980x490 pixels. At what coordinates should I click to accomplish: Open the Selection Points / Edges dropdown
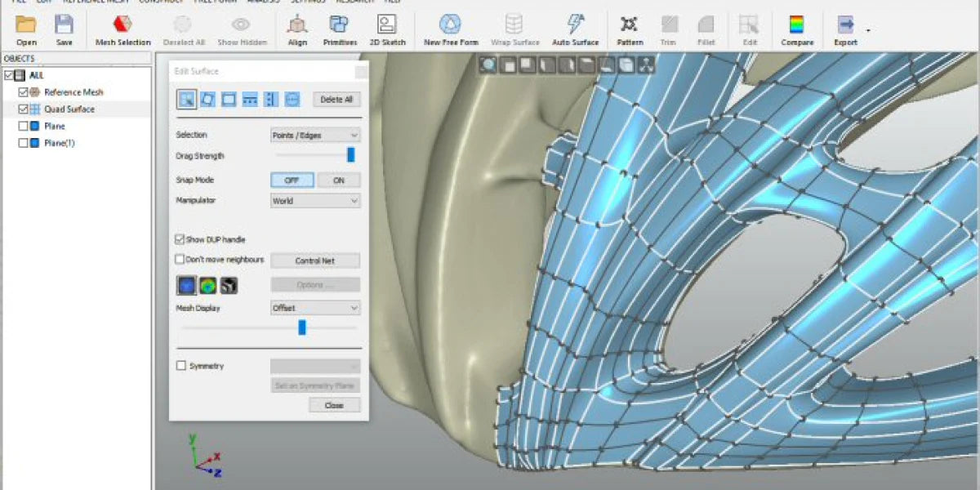[315, 135]
